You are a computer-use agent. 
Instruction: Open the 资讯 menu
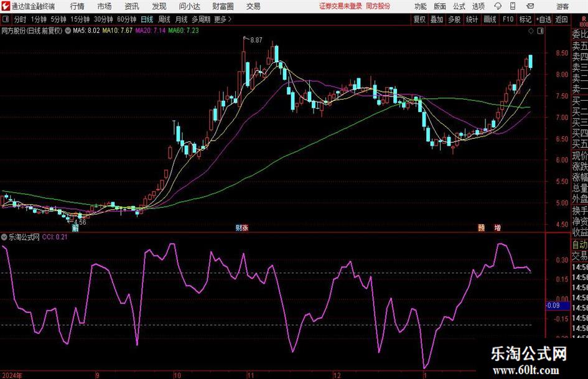click(132, 6)
